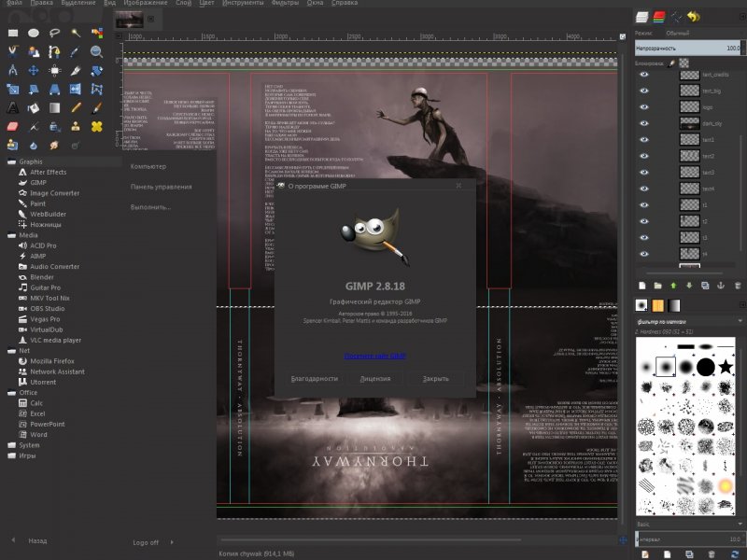The width and height of the screenshot is (747, 560).
Task: Select the Color Picker eyedropper tool
Action: pyautogui.click(x=76, y=51)
